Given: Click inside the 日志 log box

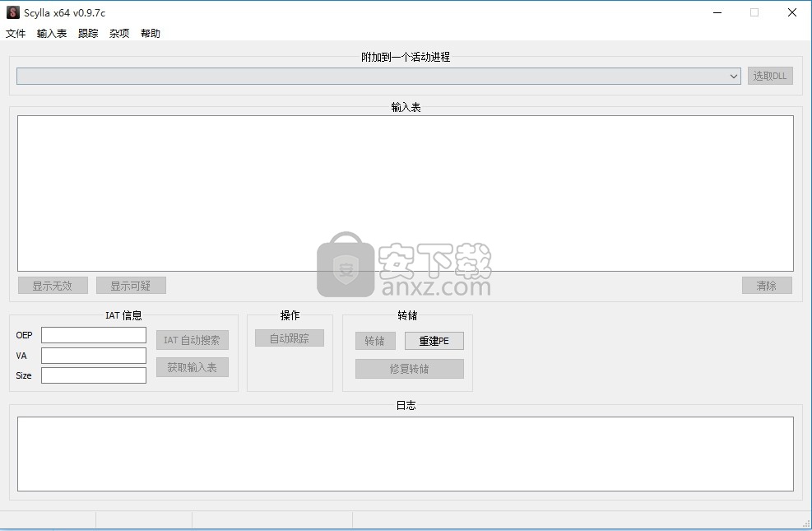Looking at the screenshot, I should (x=406, y=454).
